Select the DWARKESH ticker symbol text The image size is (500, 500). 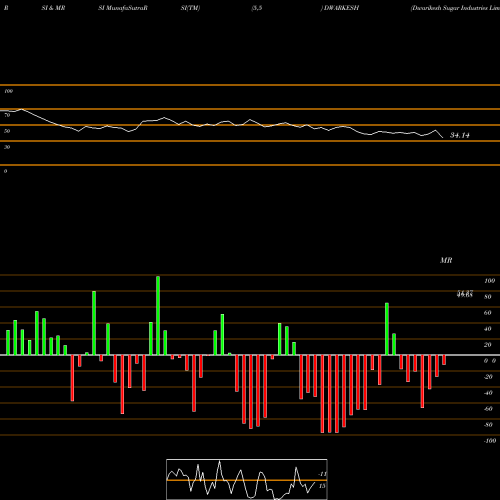(x=341, y=8)
